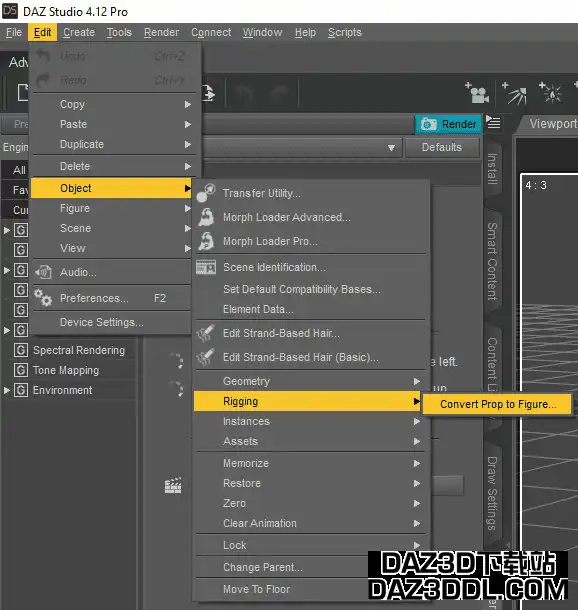Click the DAZ Studio title bar logo
This screenshot has height=610, width=578.
tap(10, 11)
